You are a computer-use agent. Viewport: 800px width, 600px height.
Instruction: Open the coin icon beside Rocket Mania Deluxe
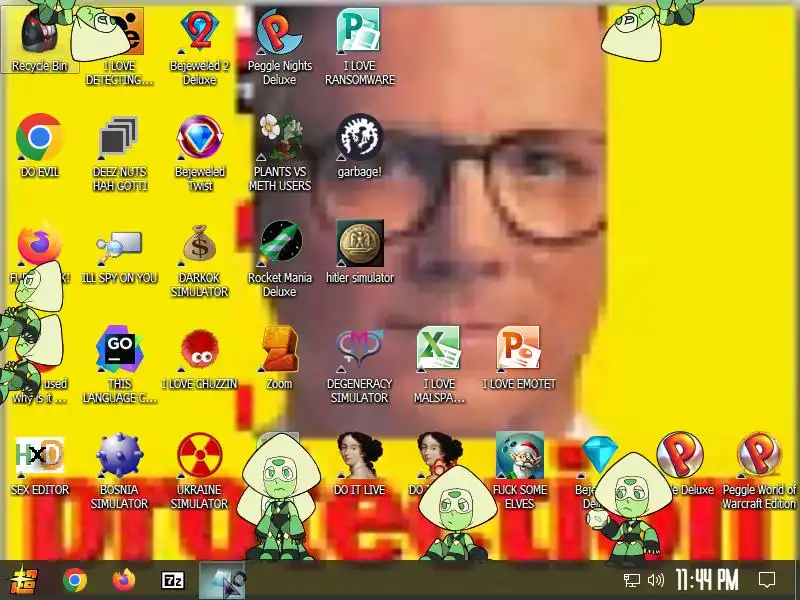[360, 252]
